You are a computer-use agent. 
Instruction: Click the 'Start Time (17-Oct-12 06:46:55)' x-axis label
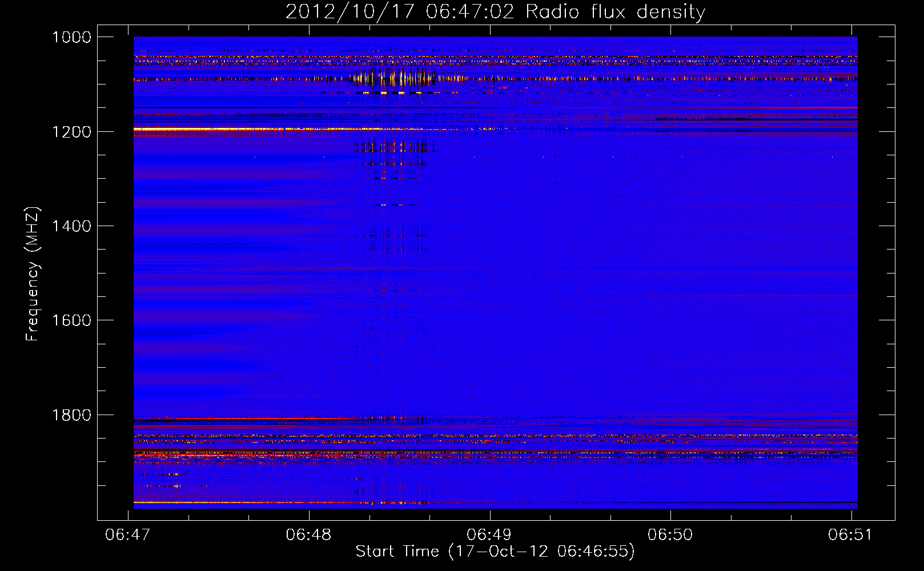[495, 551]
